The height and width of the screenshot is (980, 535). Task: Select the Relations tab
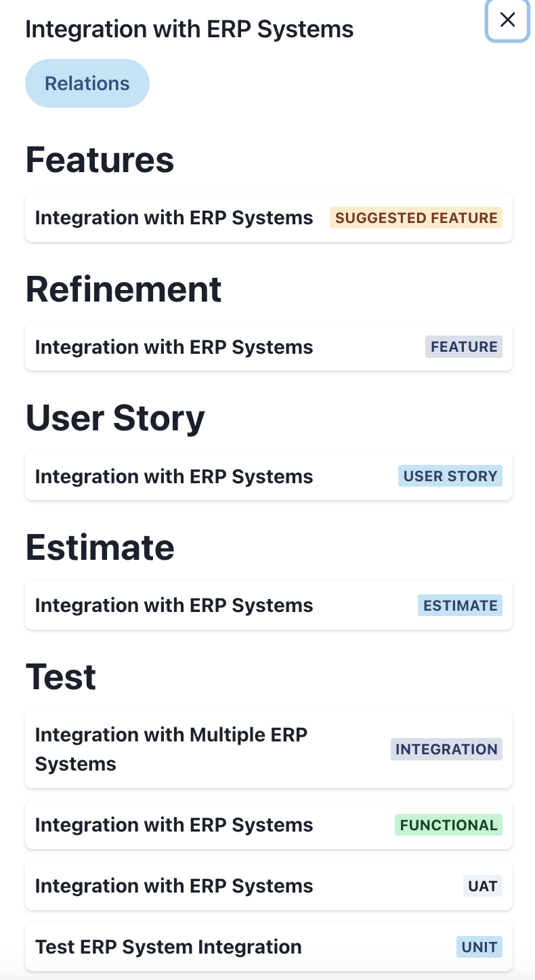pyautogui.click(x=87, y=83)
